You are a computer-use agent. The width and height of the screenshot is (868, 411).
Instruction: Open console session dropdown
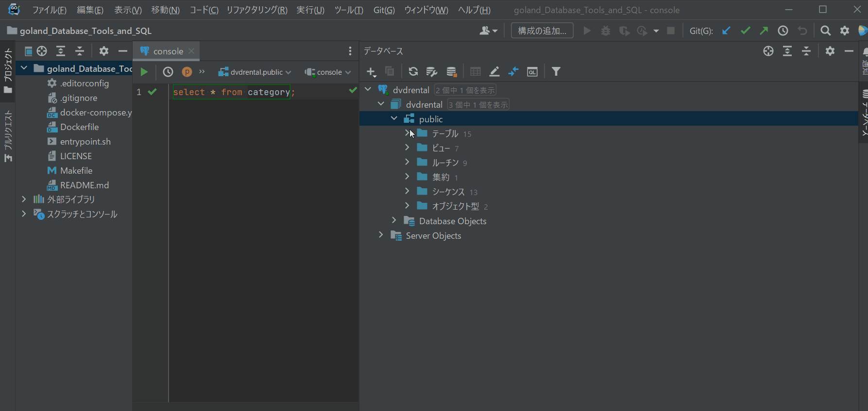coord(328,72)
